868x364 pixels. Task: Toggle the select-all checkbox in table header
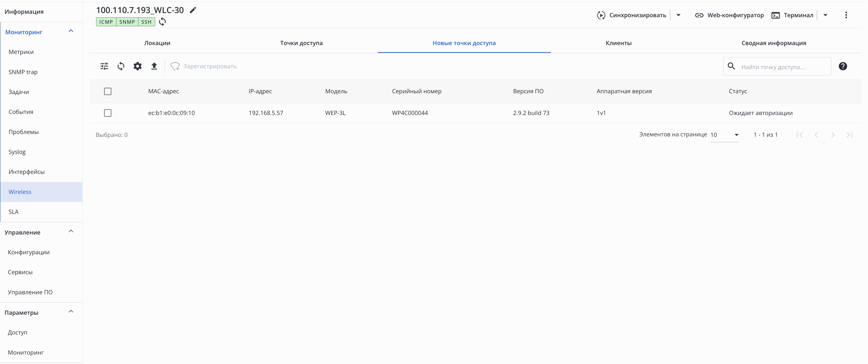pos(108,91)
